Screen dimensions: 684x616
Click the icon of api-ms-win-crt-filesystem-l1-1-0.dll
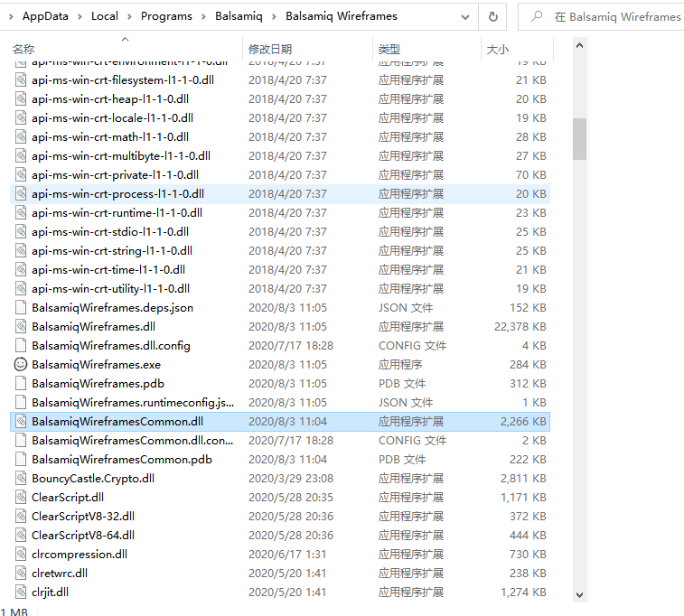click(21, 79)
